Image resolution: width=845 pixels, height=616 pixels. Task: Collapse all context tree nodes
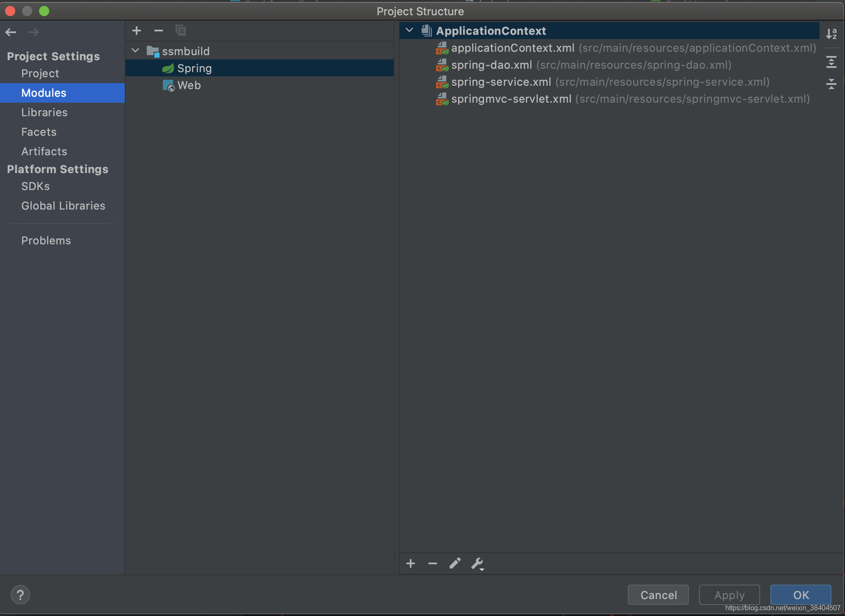point(831,84)
